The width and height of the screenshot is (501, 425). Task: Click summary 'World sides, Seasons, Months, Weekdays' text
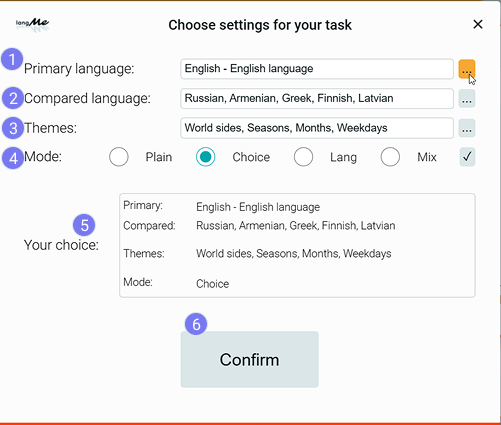[294, 254]
